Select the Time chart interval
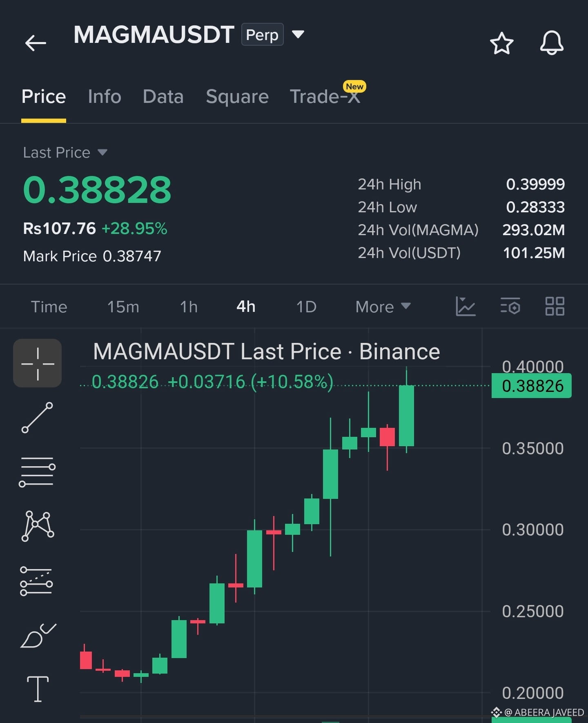This screenshot has width=588, height=723. tap(49, 307)
